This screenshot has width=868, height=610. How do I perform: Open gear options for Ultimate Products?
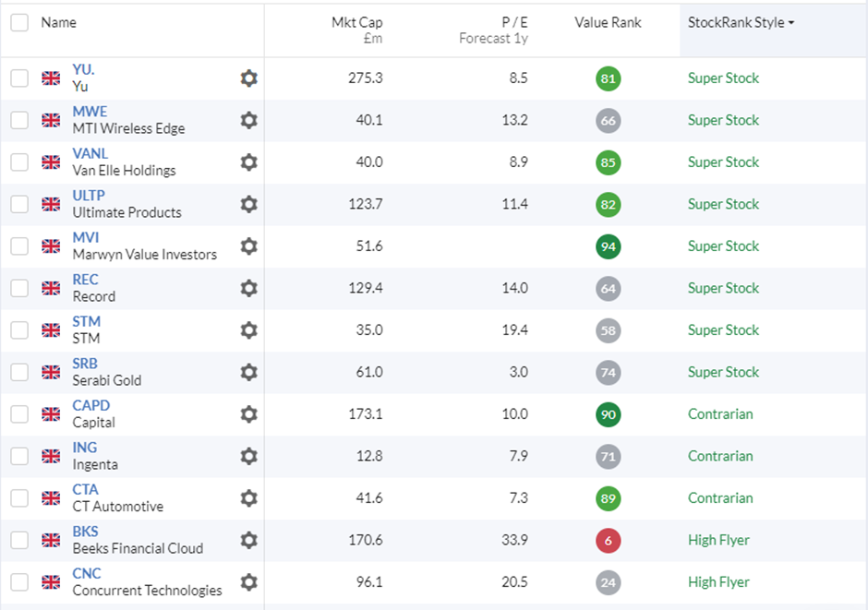click(x=248, y=204)
